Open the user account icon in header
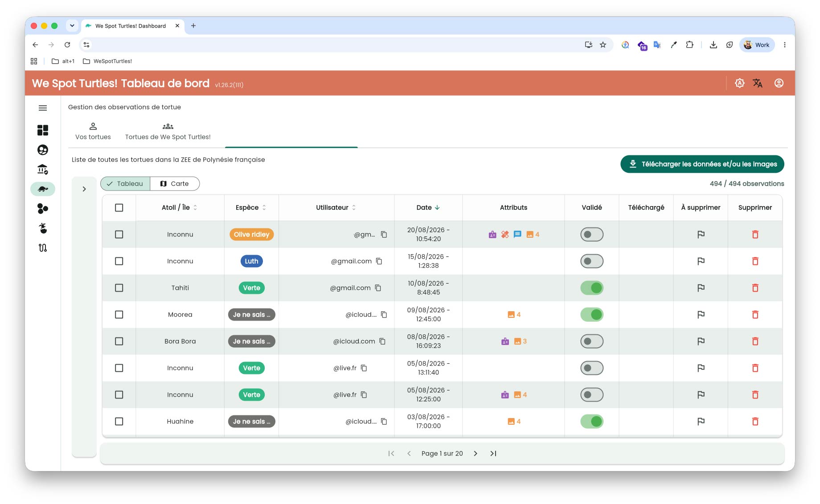Screen dimensions: 820x504 click(x=779, y=83)
